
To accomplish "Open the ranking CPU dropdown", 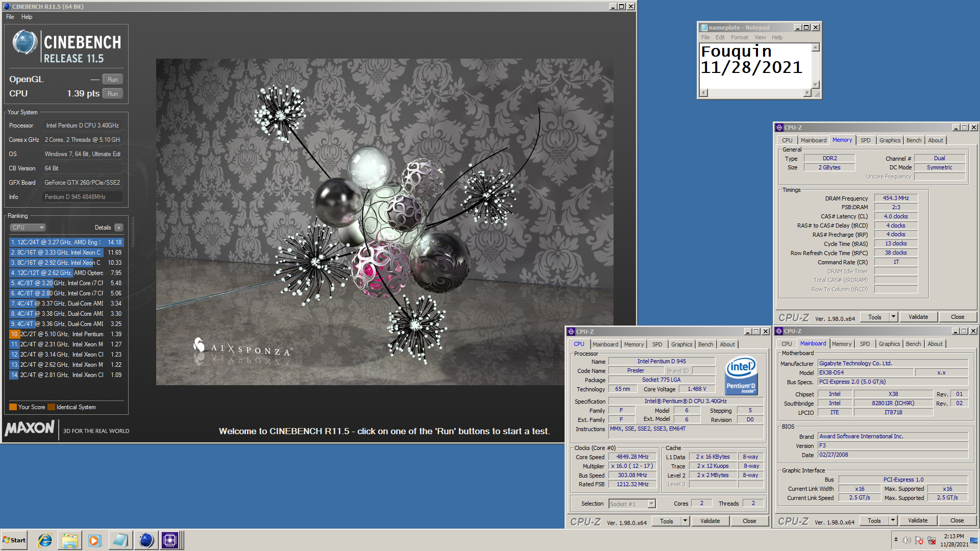I will click(x=28, y=228).
